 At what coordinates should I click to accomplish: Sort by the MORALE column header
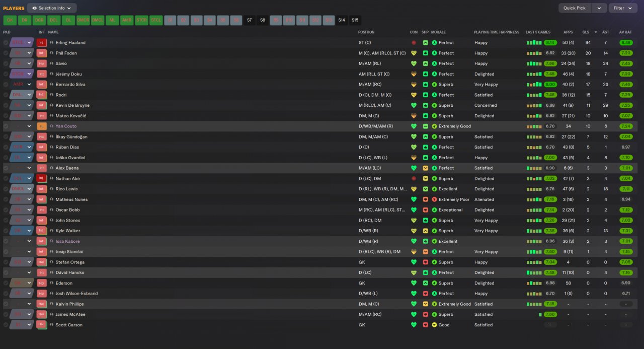point(439,32)
